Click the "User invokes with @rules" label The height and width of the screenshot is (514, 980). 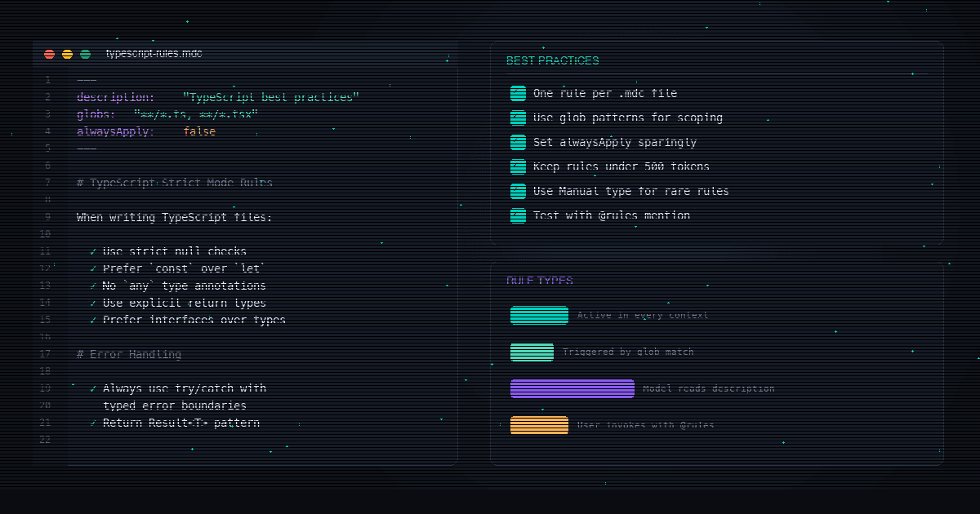[x=645, y=425]
